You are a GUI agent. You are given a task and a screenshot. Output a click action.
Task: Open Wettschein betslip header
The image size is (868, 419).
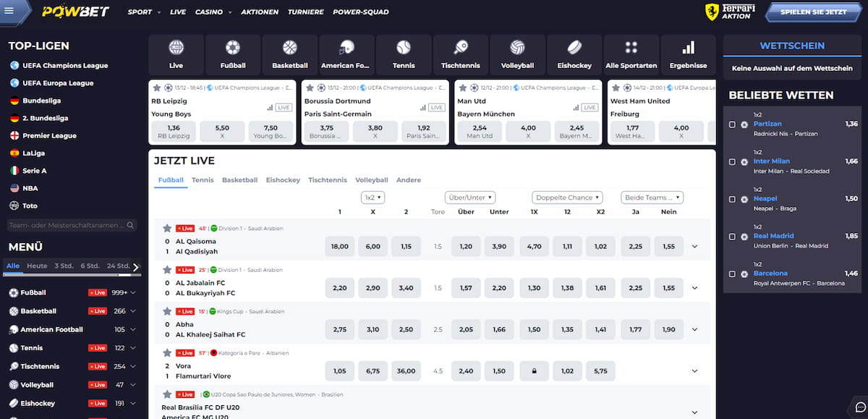pos(792,46)
